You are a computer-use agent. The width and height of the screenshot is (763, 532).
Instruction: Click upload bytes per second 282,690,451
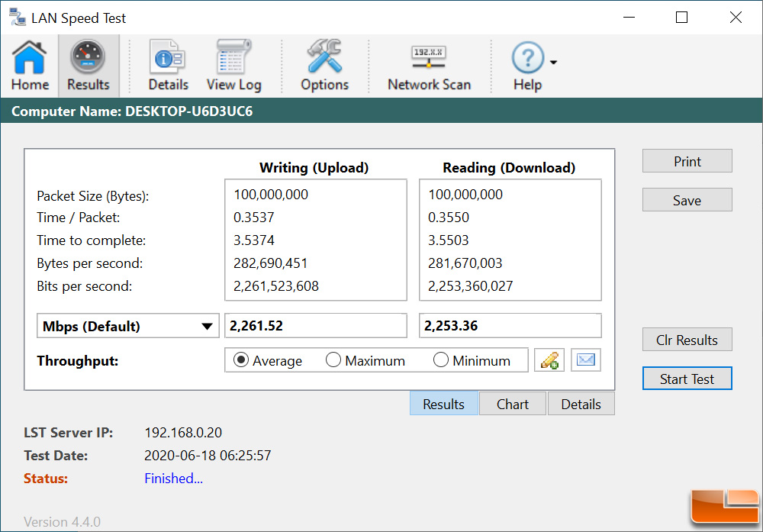click(x=271, y=263)
